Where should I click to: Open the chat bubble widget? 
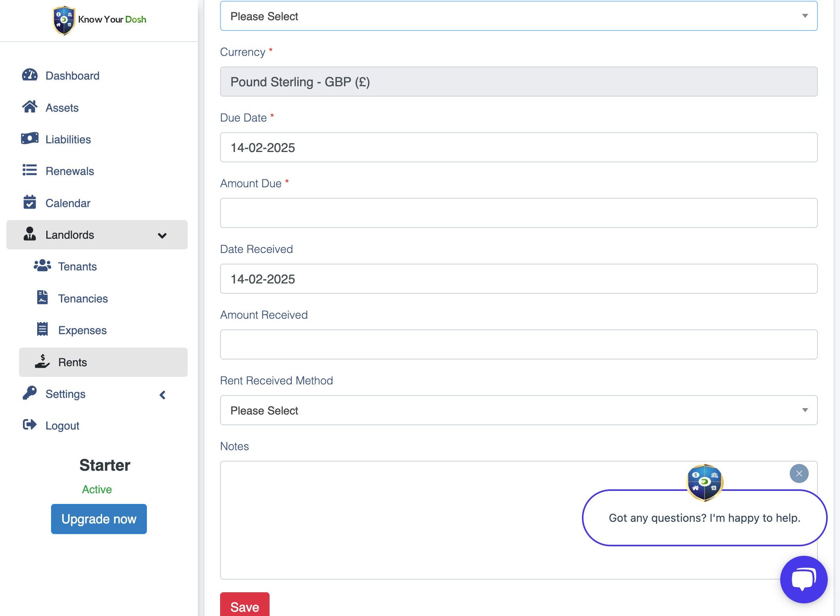tap(804, 580)
